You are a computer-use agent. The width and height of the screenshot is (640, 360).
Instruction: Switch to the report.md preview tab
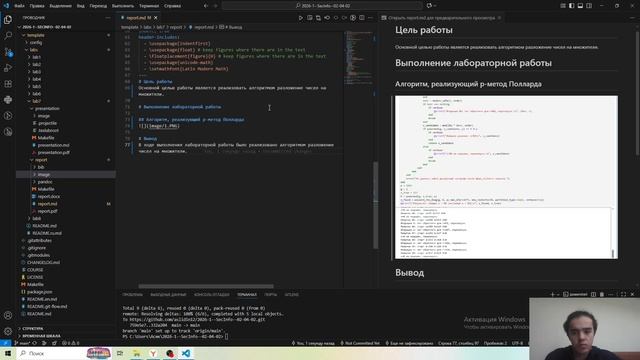pyautogui.click(x=441, y=18)
